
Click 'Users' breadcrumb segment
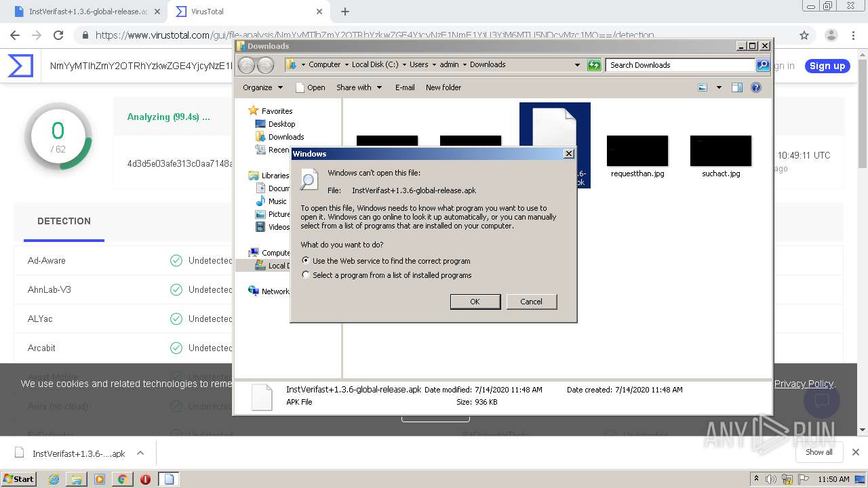418,65
